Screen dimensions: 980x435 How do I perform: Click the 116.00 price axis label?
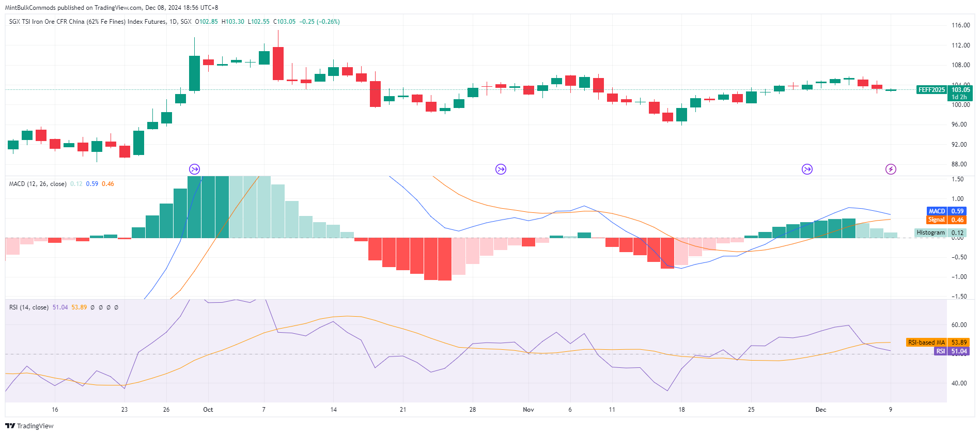(961, 25)
